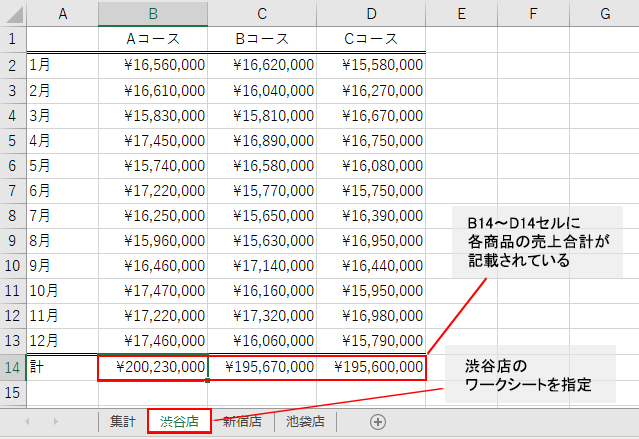
Task: Select column D header
Action: (371, 13)
